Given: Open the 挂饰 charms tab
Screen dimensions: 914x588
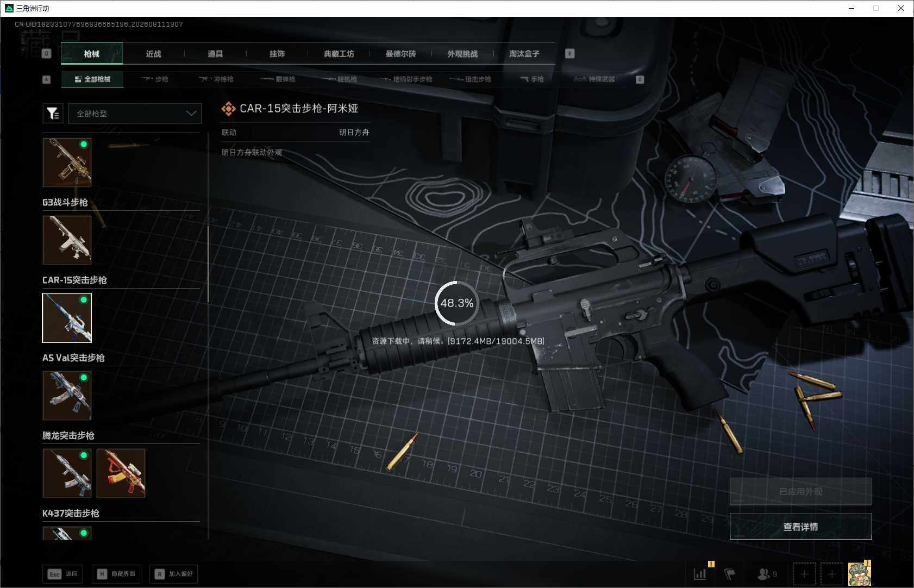Looking at the screenshot, I should click(x=277, y=54).
